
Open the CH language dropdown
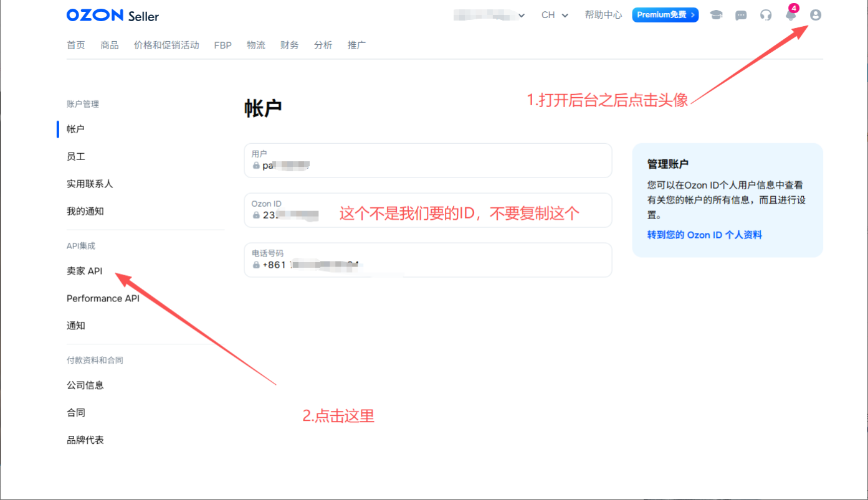click(555, 15)
